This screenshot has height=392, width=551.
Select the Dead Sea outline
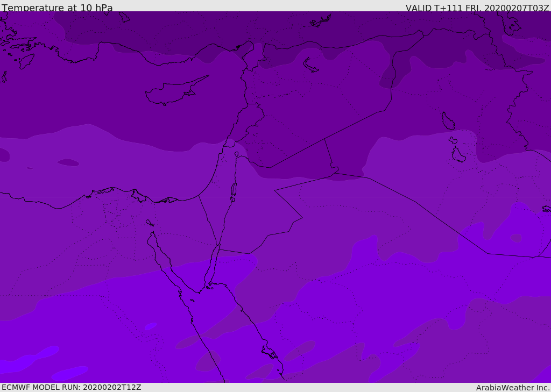[x=234, y=191]
